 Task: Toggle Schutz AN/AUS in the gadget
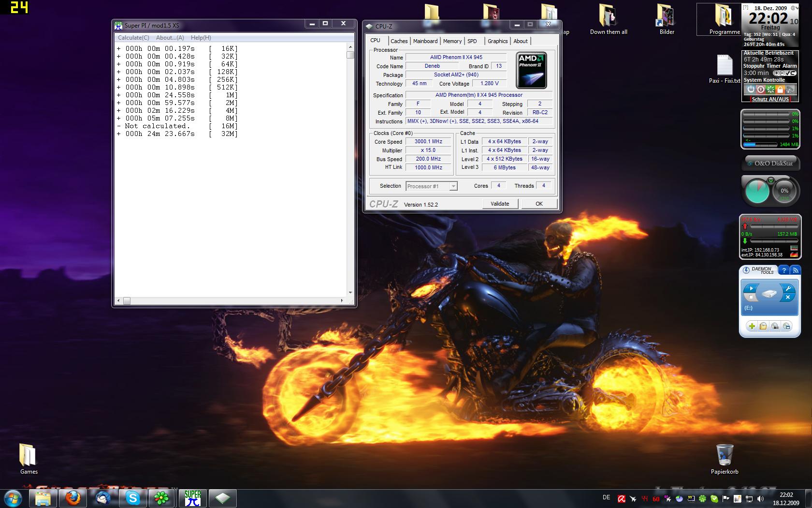[x=770, y=99]
